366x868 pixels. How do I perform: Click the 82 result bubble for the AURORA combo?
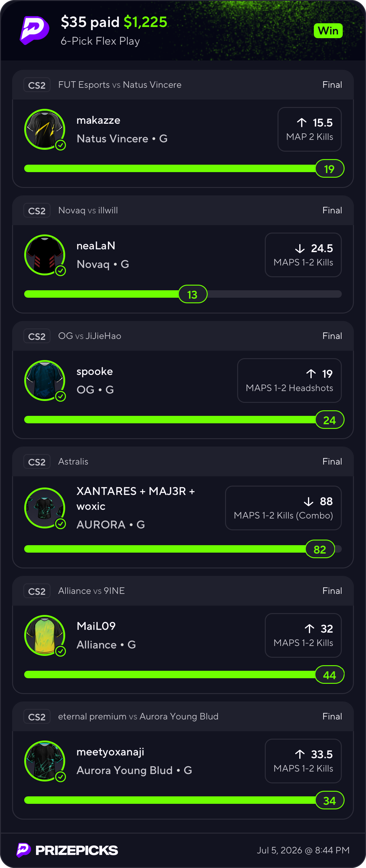click(x=320, y=549)
